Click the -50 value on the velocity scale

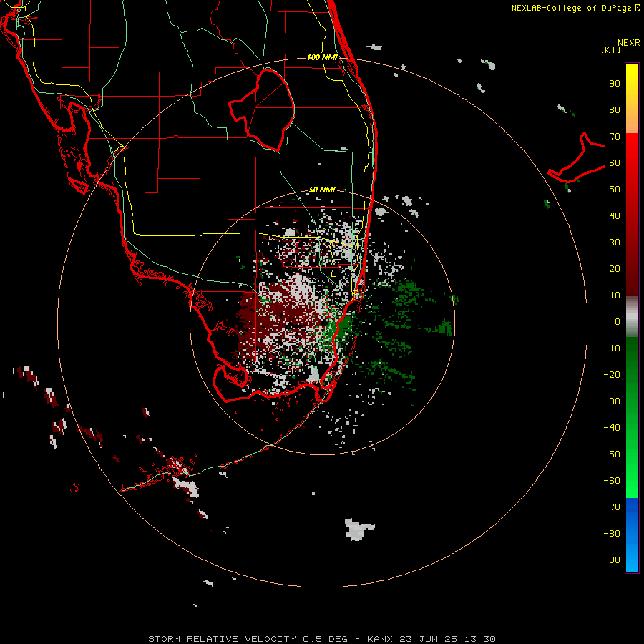point(612,454)
